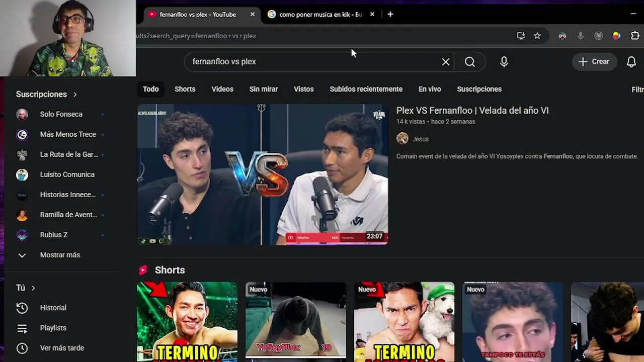Open Luisito Comunica subscription
This screenshot has height=362, width=644.
(61, 174)
